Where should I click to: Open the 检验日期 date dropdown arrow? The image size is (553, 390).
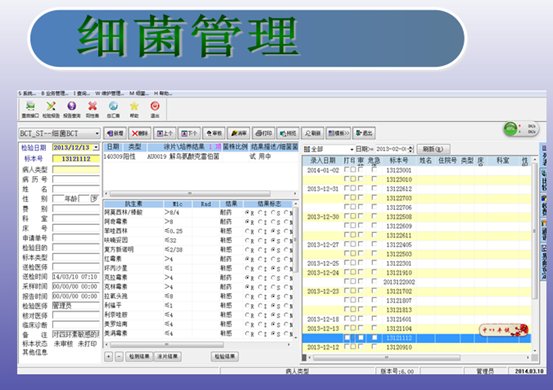click(x=96, y=147)
